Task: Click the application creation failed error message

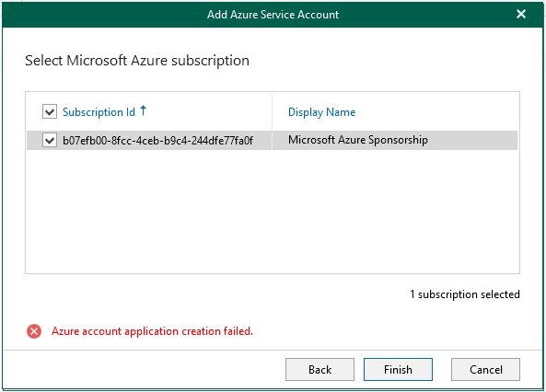Action: (x=152, y=331)
